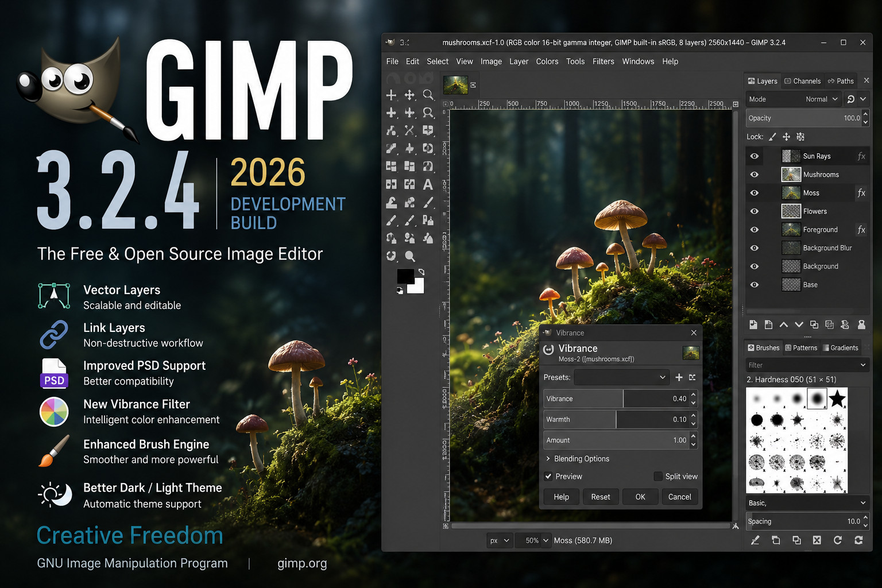The height and width of the screenshot is (588, 882).
Task: Uncheck the Preview checkbox
Action: click(x=548, y=476)
